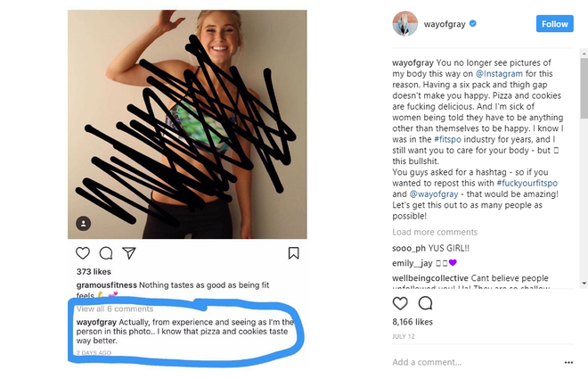Expand View all 6 comments

pyautogui.click(x=115, y=309)
